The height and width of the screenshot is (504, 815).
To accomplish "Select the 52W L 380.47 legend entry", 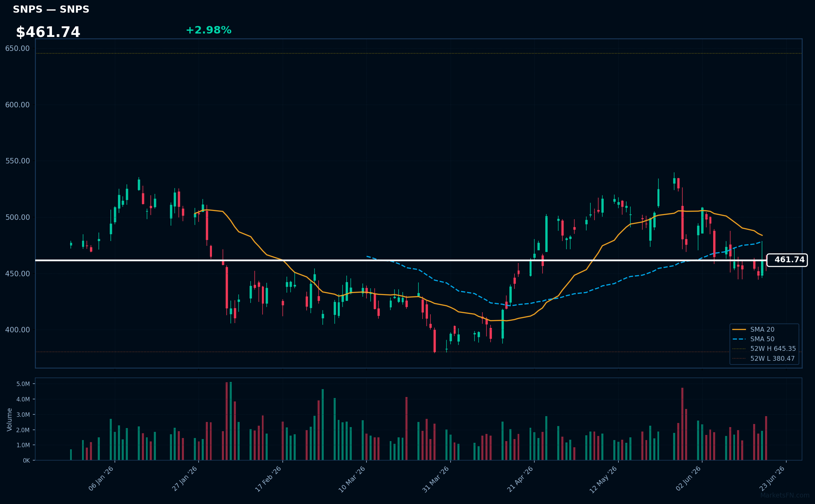I will click(x=764, y=358).
